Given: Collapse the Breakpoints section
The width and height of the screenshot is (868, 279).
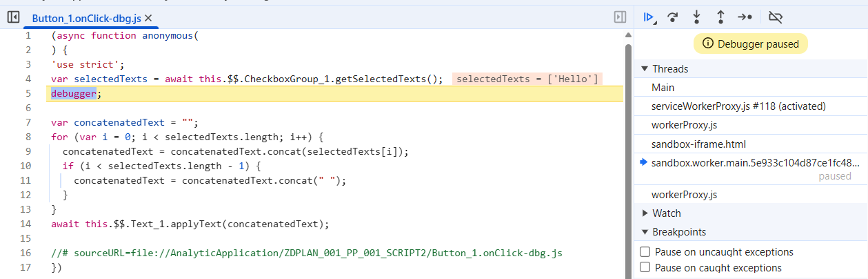Looking at the screenshot, I should click(645, 232).
